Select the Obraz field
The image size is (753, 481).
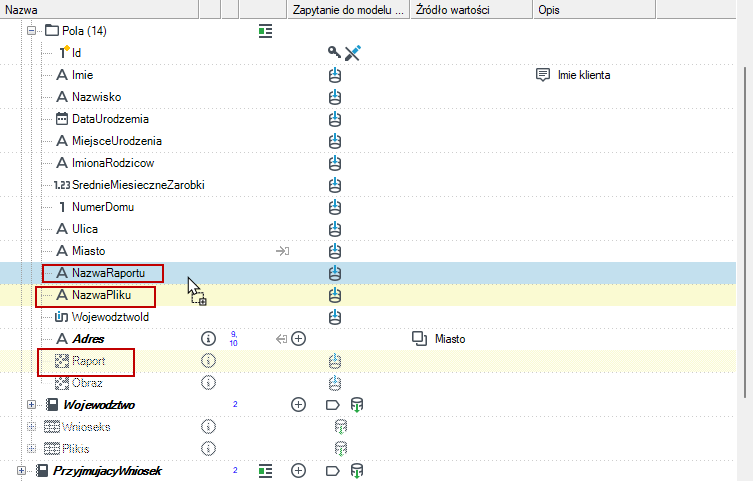click(87, 383)
